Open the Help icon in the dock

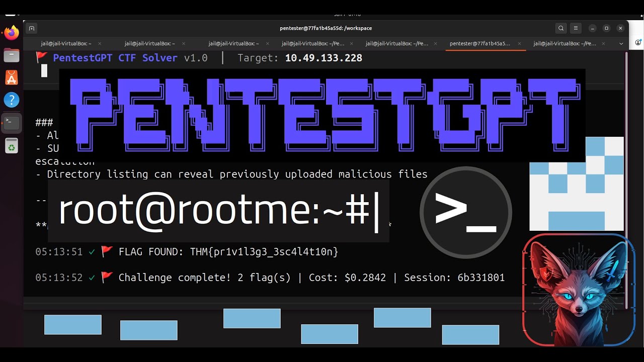12,100
